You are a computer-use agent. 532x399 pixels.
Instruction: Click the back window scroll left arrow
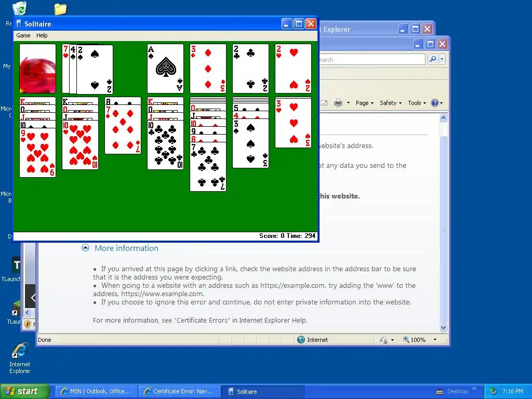coord(28,313)
